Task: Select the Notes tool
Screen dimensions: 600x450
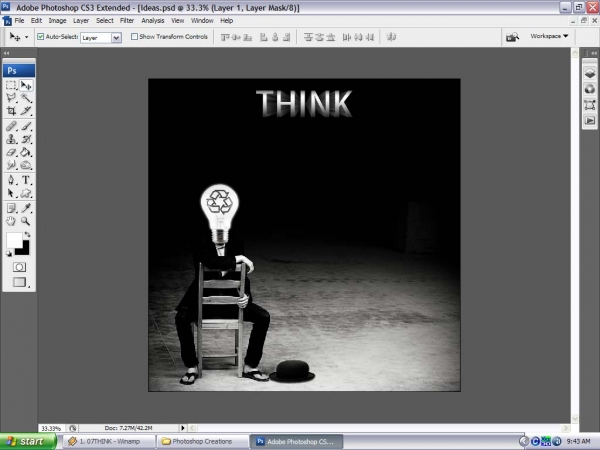Action: point(11,208)
